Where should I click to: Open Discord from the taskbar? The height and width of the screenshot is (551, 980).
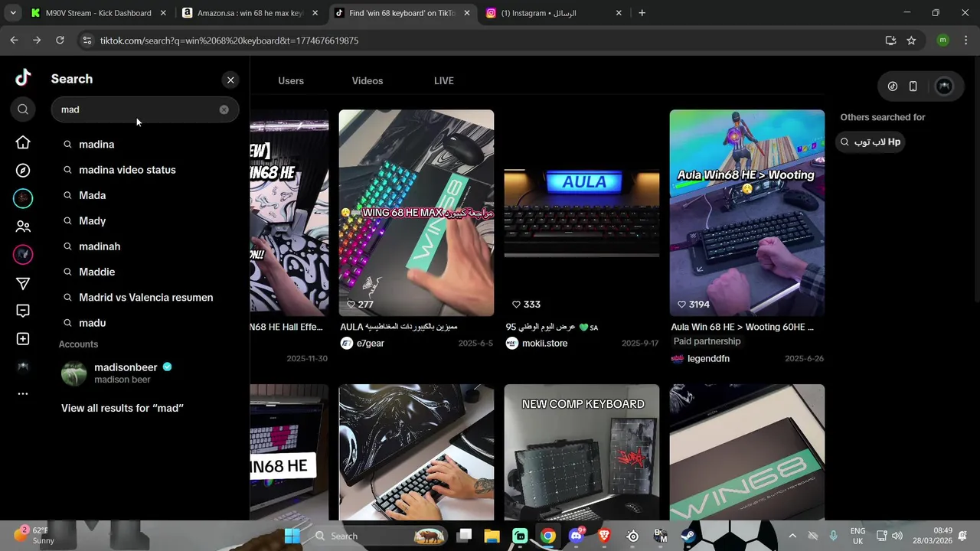tap(576, 536)
